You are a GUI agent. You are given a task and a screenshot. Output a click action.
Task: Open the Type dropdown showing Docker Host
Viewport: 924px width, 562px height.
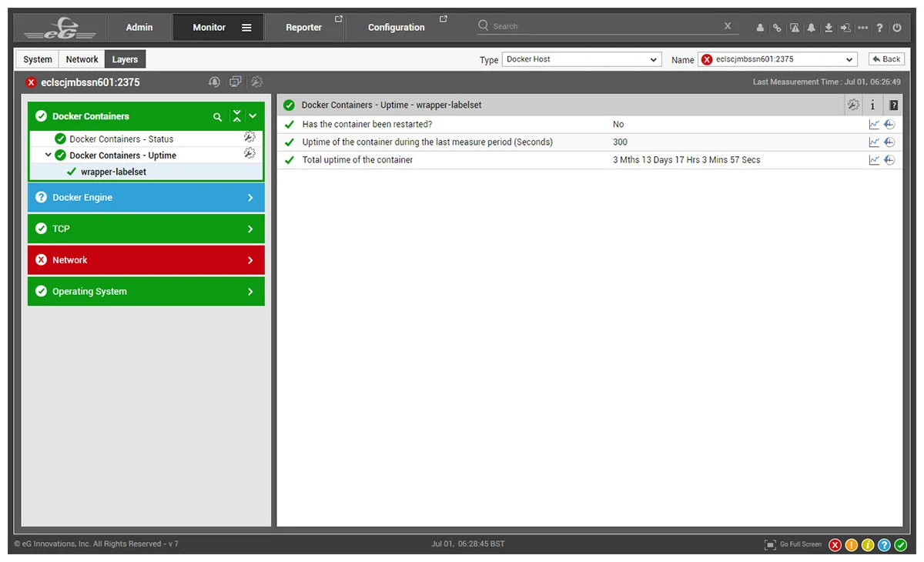pos(582,59)
